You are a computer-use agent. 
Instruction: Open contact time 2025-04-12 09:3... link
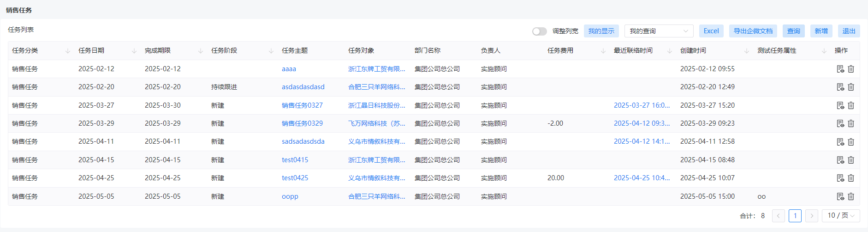[x=642, y=123]
